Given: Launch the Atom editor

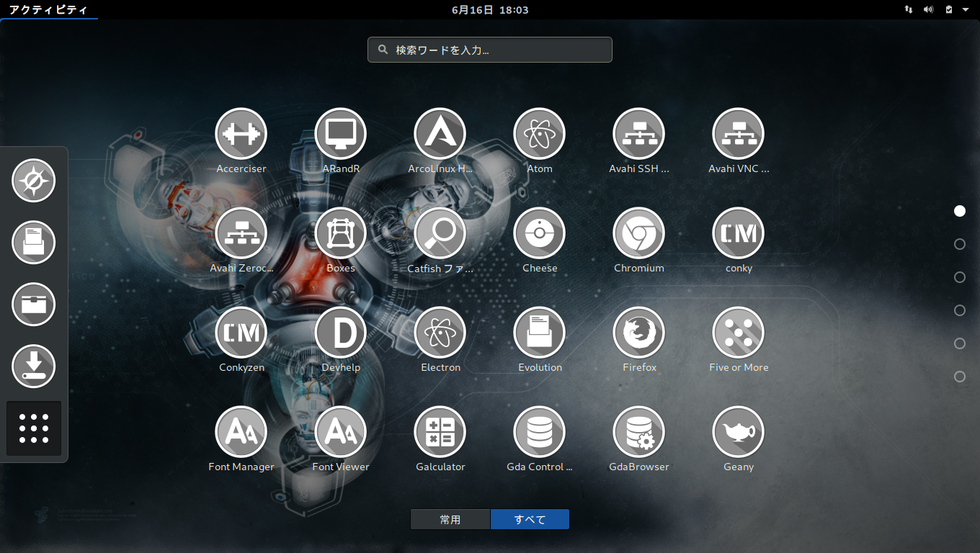Looking at the screenshot, I should tap(540, 134).
